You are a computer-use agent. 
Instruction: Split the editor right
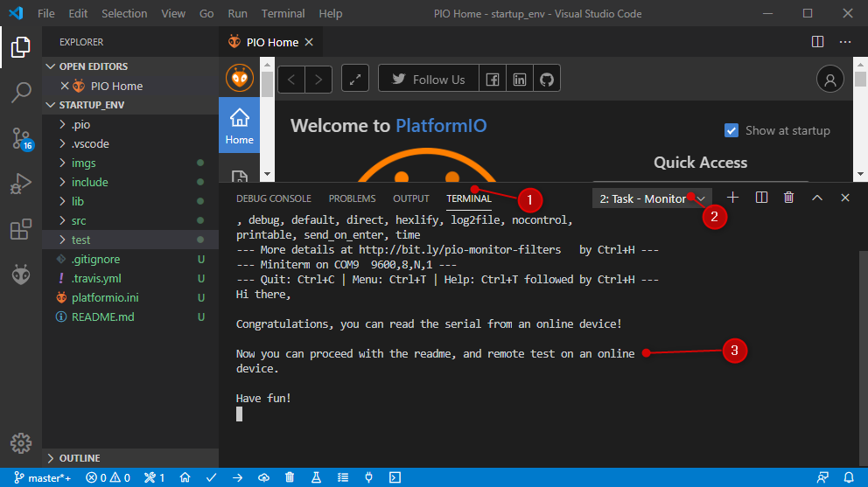817,42
